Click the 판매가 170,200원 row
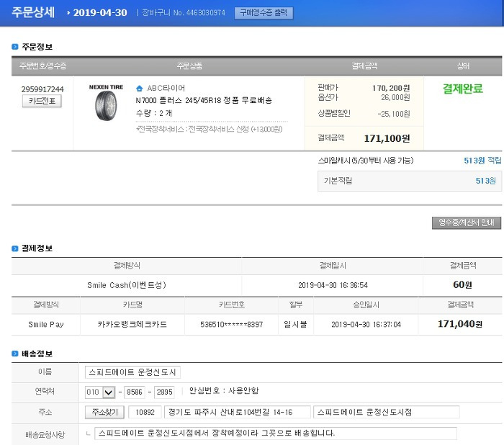 364,88
